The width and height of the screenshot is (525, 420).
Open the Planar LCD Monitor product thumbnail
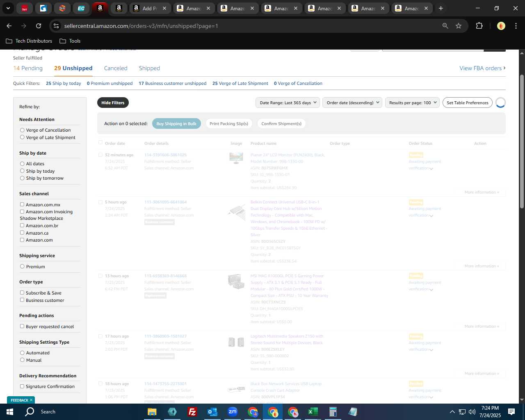(x=236, y=158)
